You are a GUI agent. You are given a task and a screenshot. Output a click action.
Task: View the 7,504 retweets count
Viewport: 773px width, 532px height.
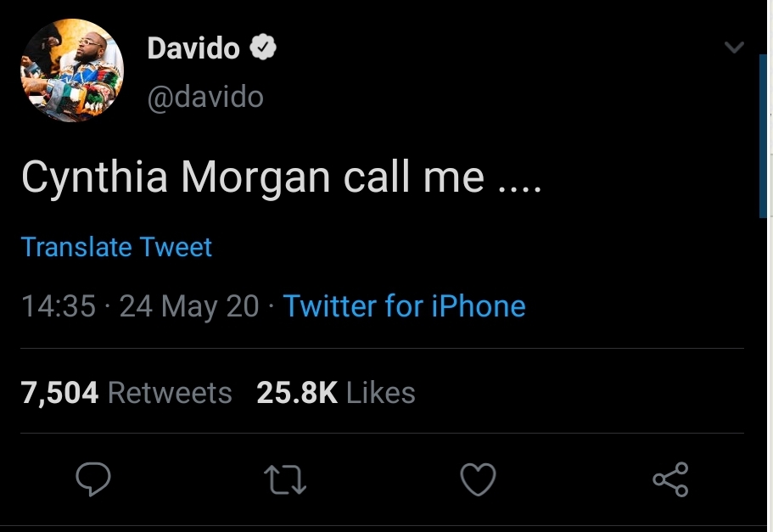[59, 393]
